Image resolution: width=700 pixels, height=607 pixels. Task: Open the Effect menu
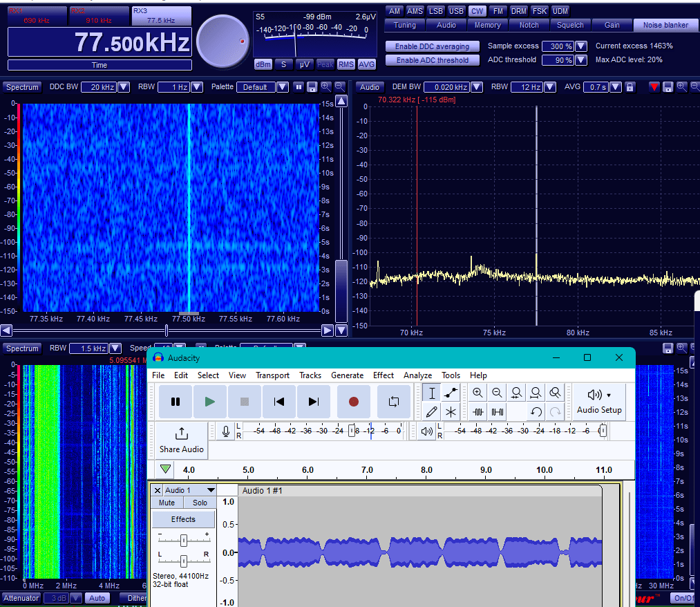[383, 375]
